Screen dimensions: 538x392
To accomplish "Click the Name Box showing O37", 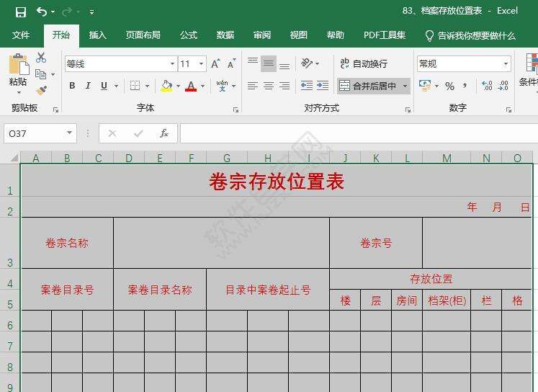I will (40, 133).
